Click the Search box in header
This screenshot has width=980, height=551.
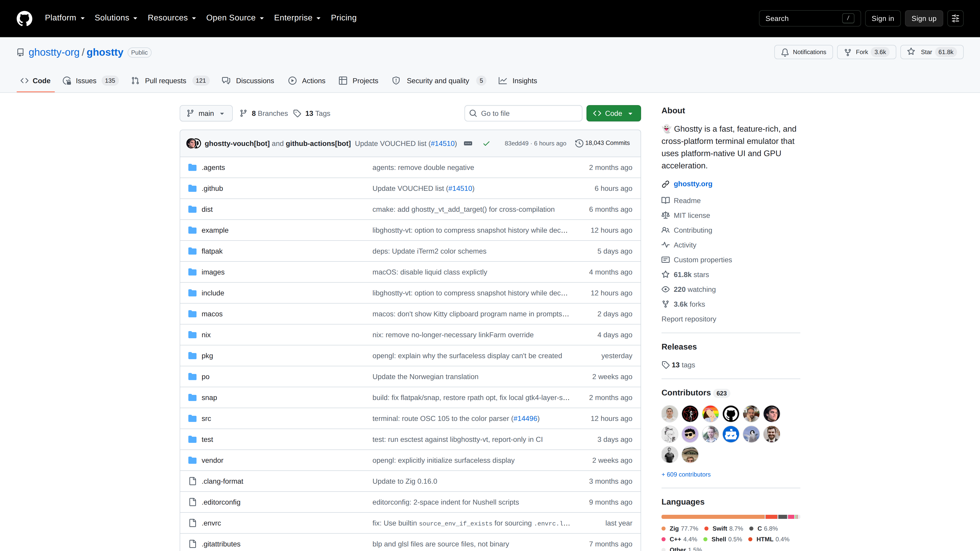coord(810,18)
